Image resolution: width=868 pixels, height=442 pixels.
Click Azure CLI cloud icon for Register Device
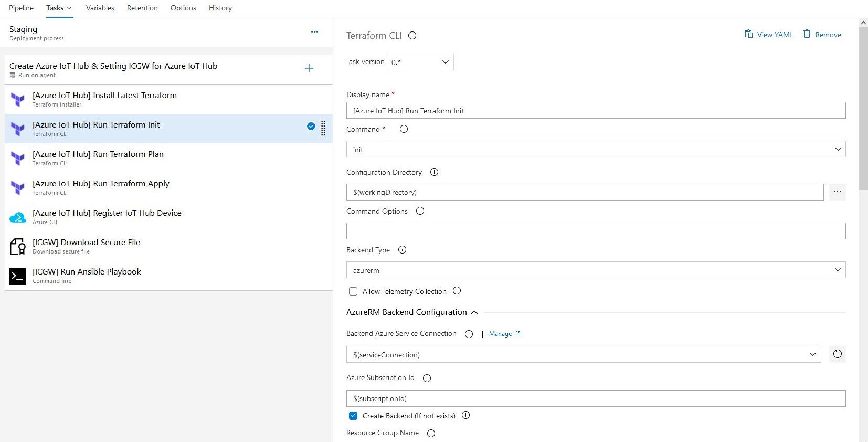coord(18,217)
